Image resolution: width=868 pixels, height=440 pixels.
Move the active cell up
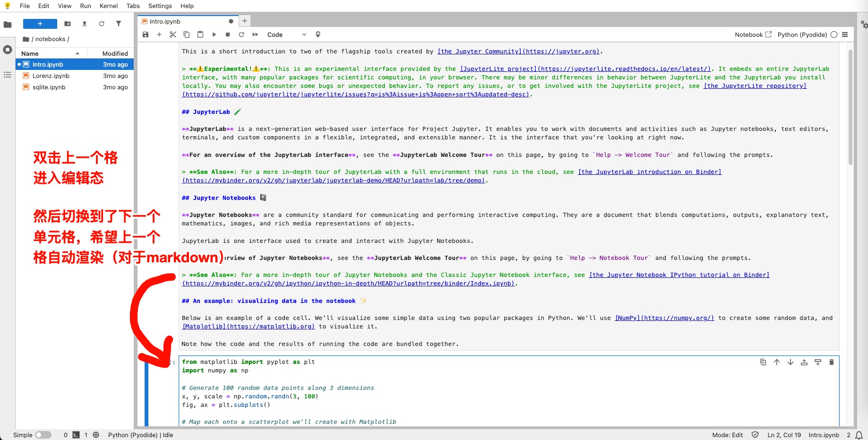point(777,362)
